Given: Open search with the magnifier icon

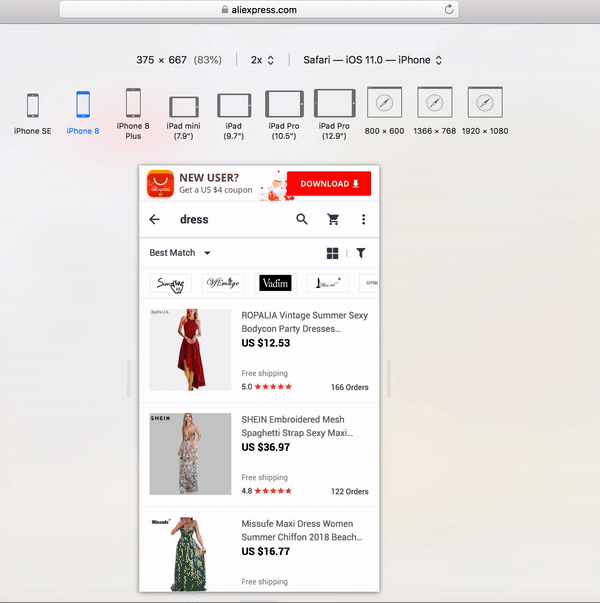Looking at the screenshot, I should click(x=302, y=219).
